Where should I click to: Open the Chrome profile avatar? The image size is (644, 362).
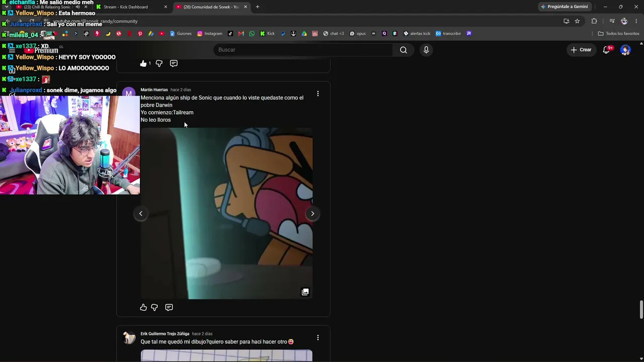pos(624,21)
